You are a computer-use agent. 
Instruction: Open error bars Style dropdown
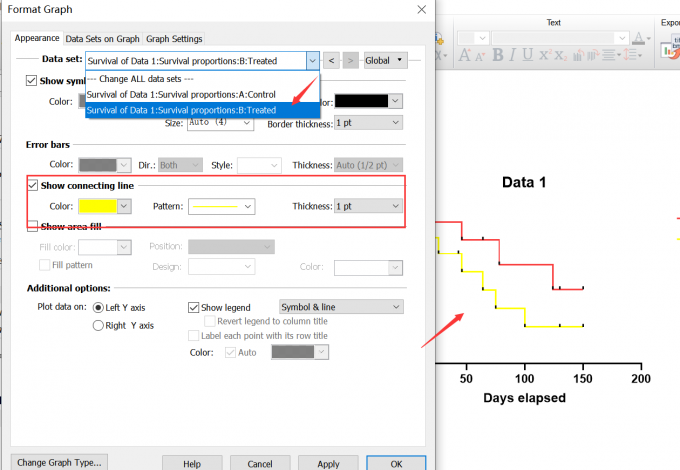point(259,165)
